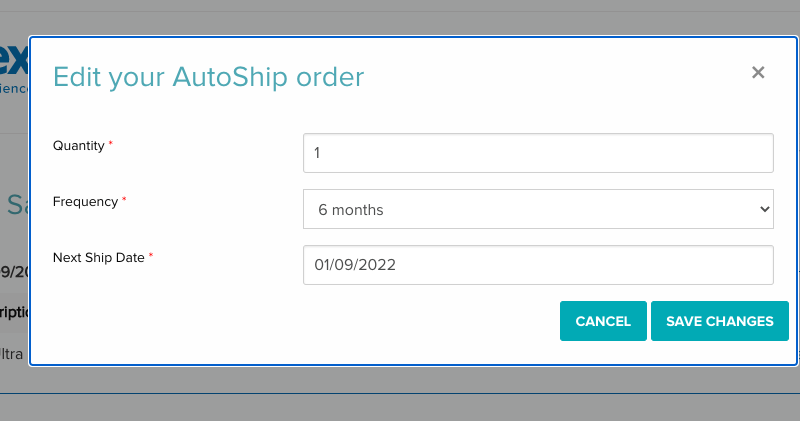The width and height of the screenshot is (800, 421).
Task: Open the Frequency dropdown
Action: pyautogui.click(x=538, y=209)
